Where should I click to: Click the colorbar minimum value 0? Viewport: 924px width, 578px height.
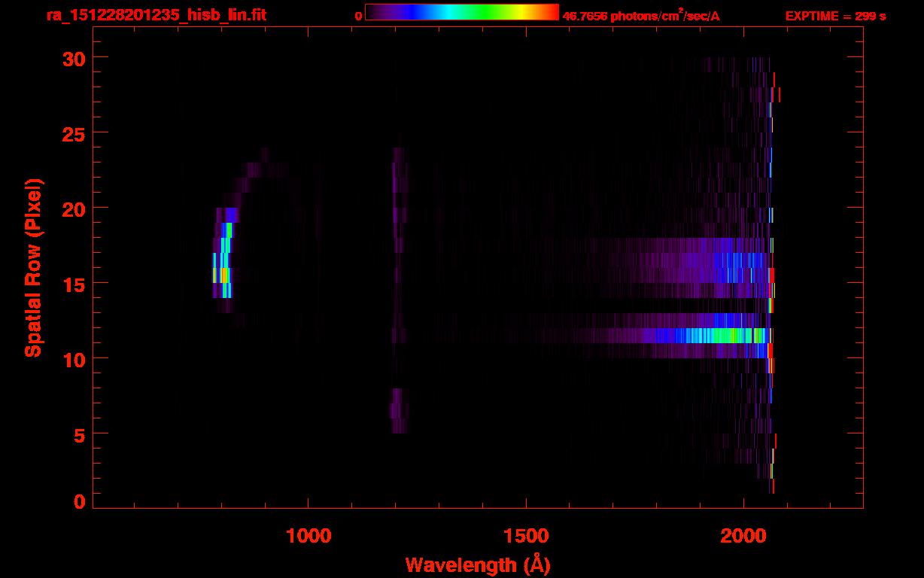(x=359, y=16)
